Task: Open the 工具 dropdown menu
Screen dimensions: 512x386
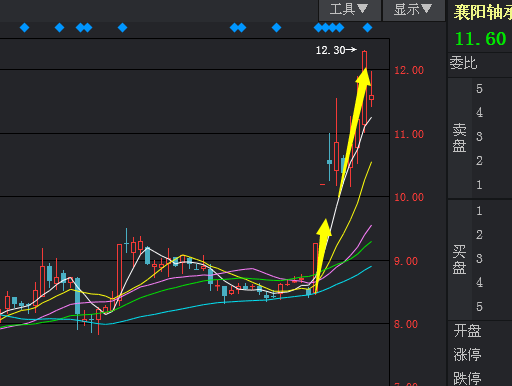Action: point(350,10)
